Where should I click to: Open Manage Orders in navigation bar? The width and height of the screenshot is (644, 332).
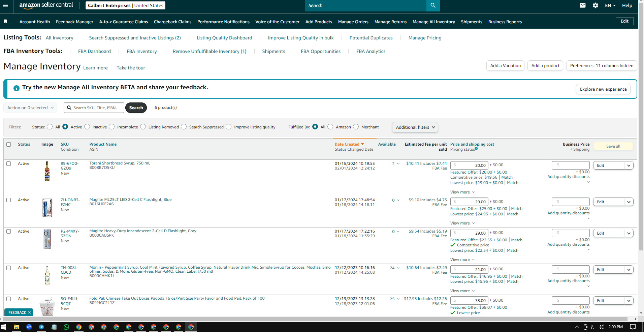point(353,22)
